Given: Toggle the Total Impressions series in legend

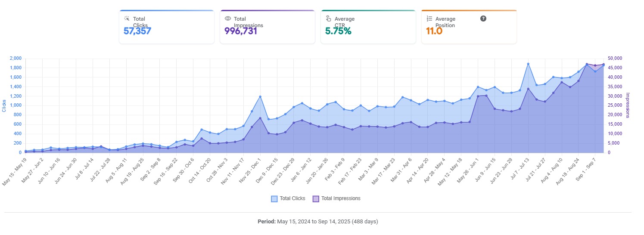Looking at the screenshot, I should tap(340, 198).
